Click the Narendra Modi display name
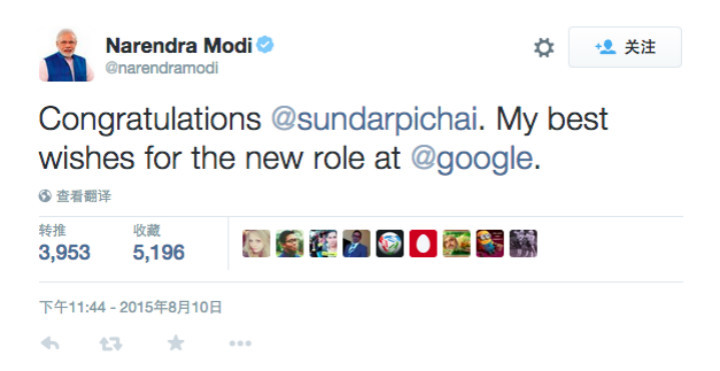 [179, 45]
